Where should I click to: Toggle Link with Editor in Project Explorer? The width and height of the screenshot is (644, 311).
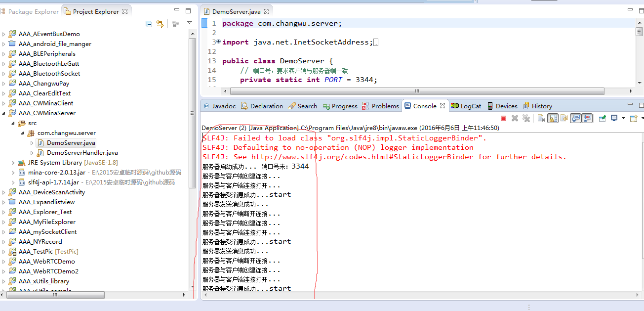pos(160,24)
